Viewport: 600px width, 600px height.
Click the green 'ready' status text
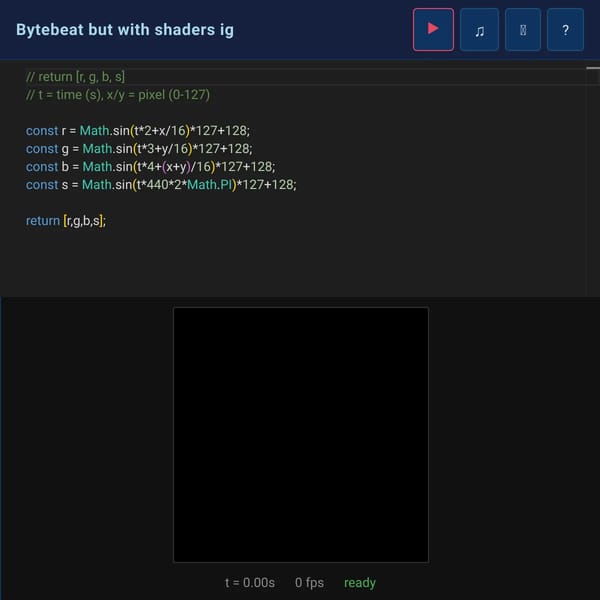pyautogui.click(x=360, y=582)
